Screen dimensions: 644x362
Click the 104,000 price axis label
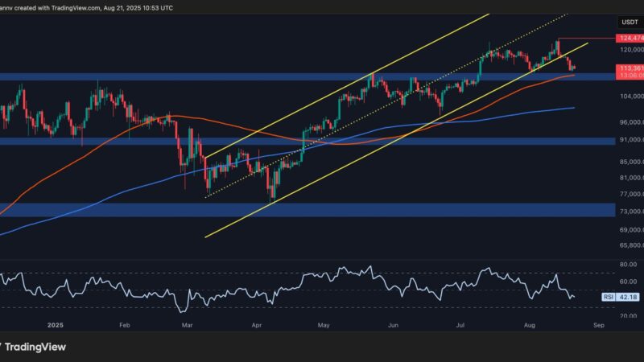[x=632, y=96]
